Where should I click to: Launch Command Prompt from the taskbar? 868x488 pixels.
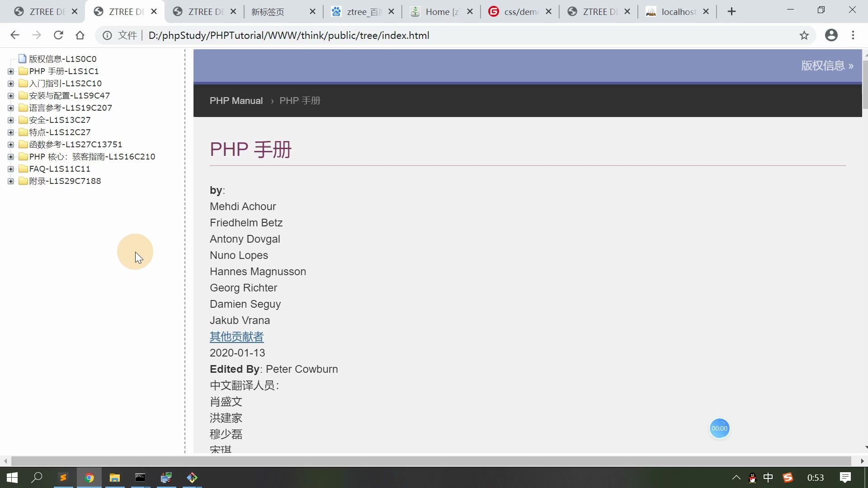140,478
